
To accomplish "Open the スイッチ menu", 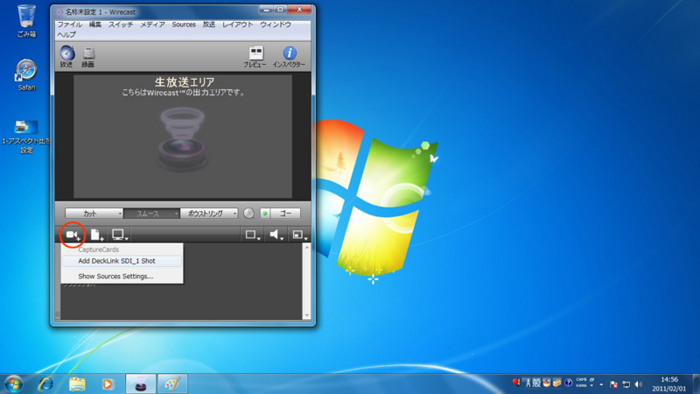I will 121,25.
